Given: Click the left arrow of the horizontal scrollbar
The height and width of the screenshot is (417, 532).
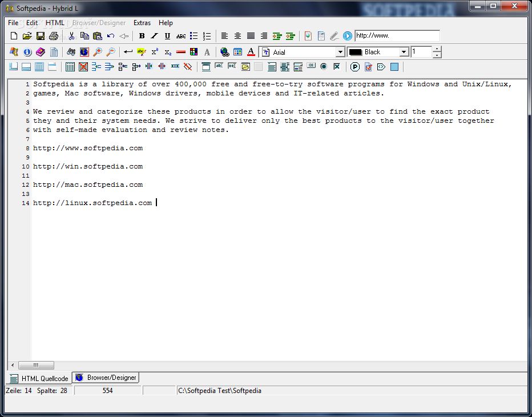Looking at the screenshot, I should [x=13, y=366].
